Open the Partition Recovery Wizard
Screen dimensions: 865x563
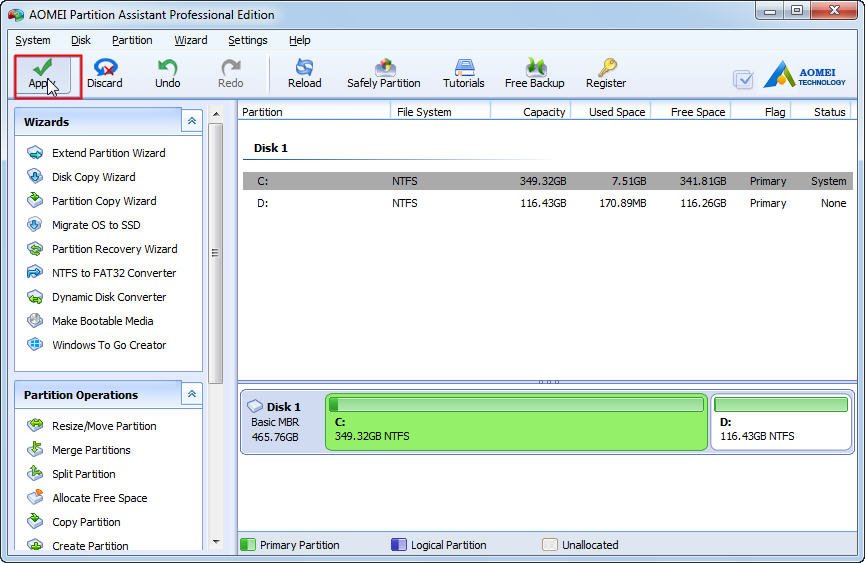(115, 249)
